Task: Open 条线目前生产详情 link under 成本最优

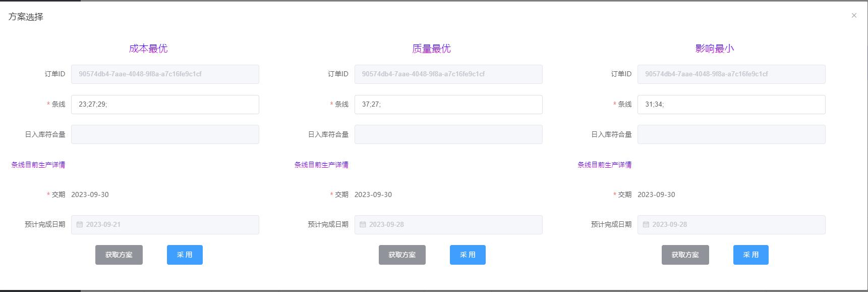Action: pyautogui.click(x=38, y=165)
